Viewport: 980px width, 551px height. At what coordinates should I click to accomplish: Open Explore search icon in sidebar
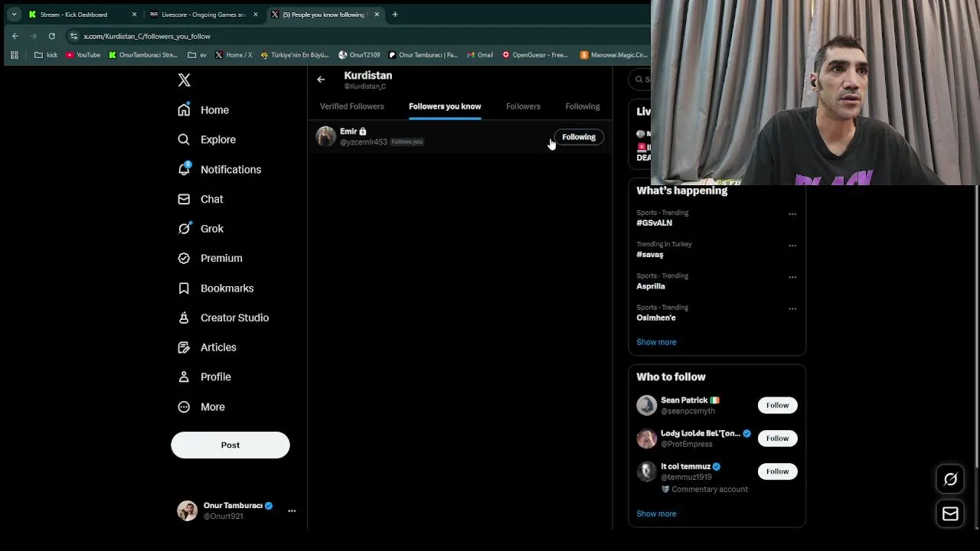click(184, 139)
